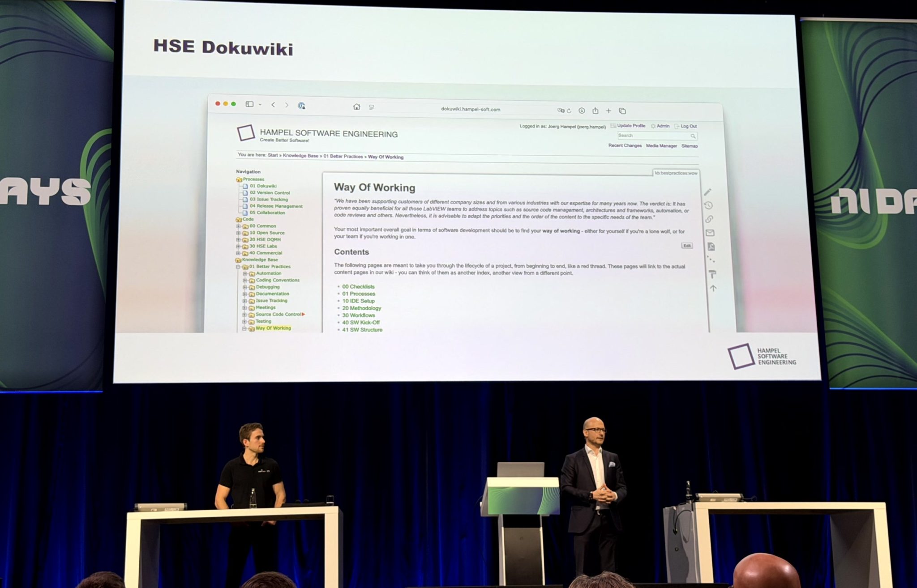917x588 pixels.
Task: Collapse the 01 Better Practices folder
Action: point(239,267)
